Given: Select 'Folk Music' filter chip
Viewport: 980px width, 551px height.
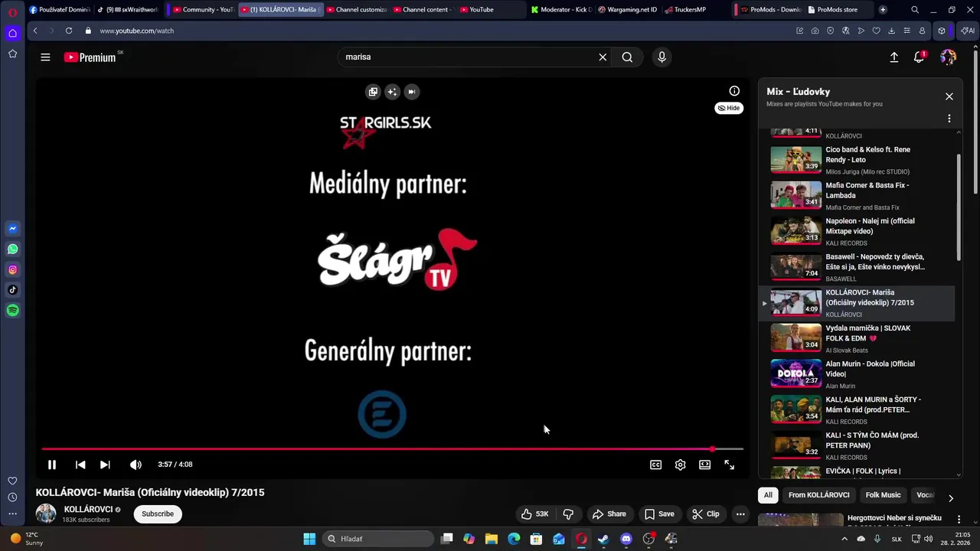Looking at the screenshot, I should point(883,495).
